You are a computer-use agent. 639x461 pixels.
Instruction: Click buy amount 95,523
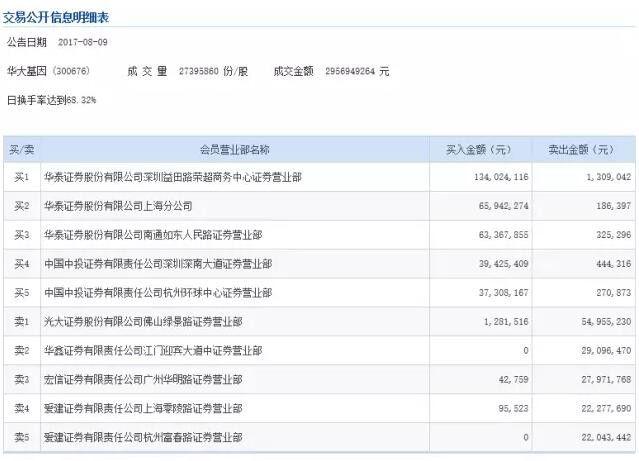513,408
